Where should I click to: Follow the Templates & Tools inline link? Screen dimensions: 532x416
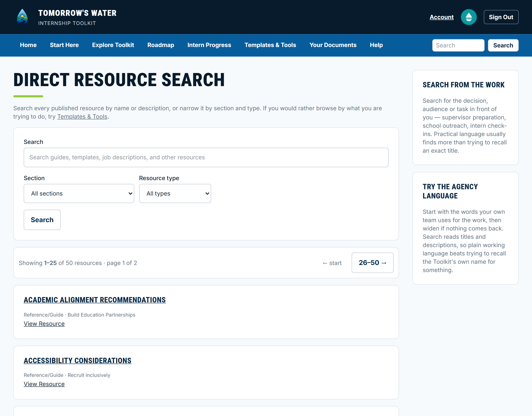tap(82, 116)
